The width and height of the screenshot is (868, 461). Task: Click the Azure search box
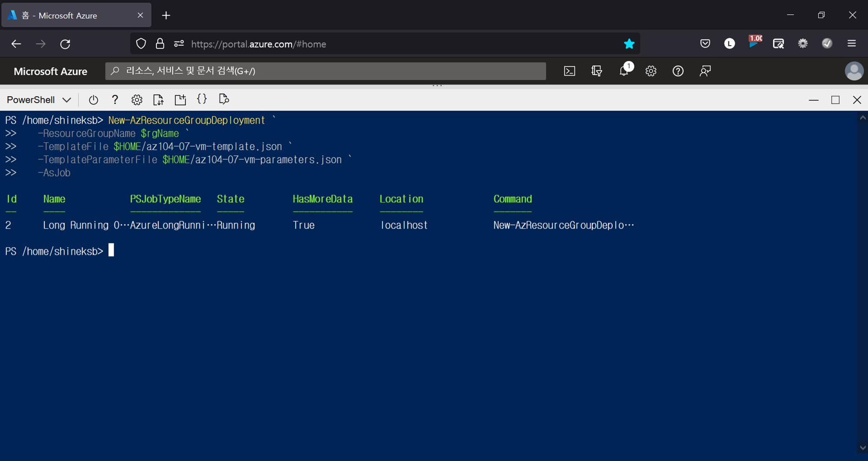click(x=325, y=71)
